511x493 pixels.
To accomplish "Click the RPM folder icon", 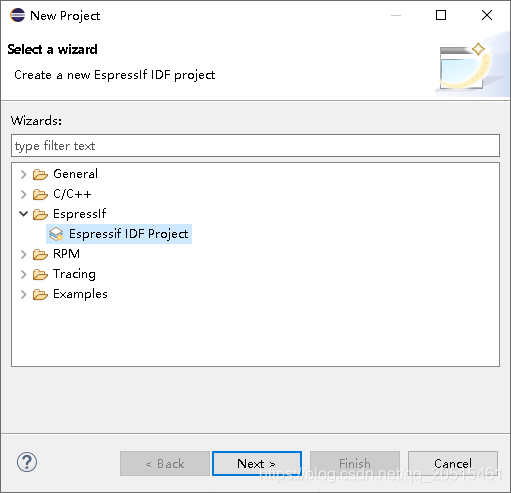I will tap(40, 254).
